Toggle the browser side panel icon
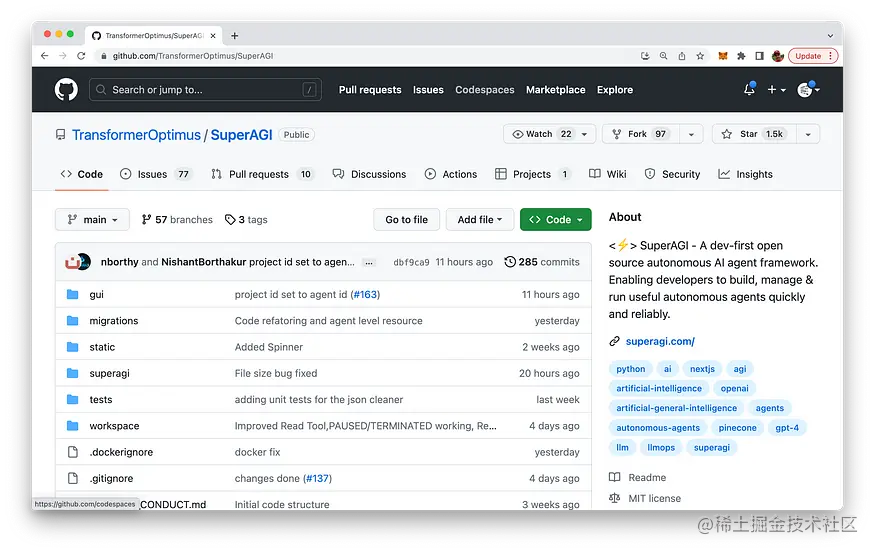The image size is (875, 552). point(759,56)
